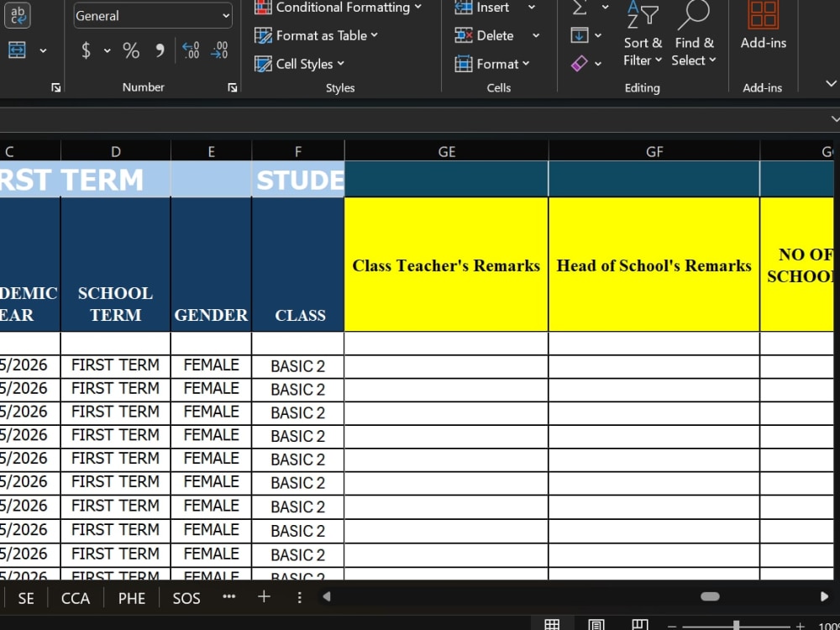Click the Decrease Decimal icon
The width and height of the screenshot is (840, 630).
click(219, 50)
